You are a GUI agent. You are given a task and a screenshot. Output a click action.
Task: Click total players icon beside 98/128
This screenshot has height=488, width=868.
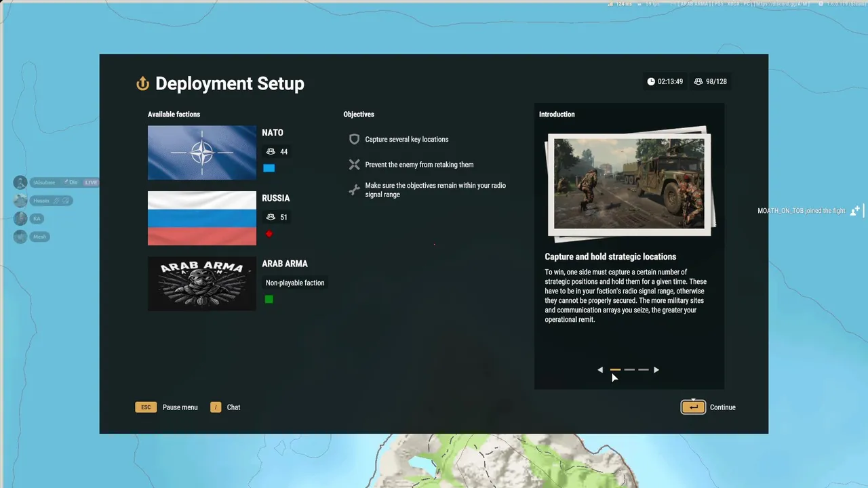click(698, 81)
